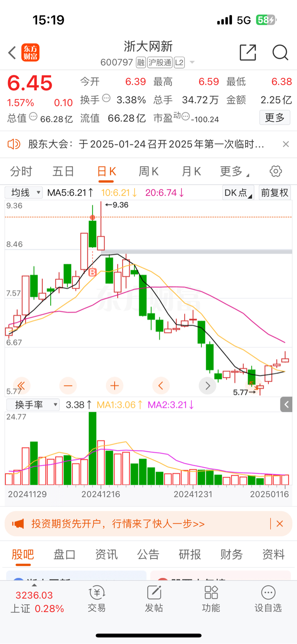Viewport: 297px width, 644px height.
Task: Open the 换手率 sub-indicator dropdown
Action: tap(33, 405)
